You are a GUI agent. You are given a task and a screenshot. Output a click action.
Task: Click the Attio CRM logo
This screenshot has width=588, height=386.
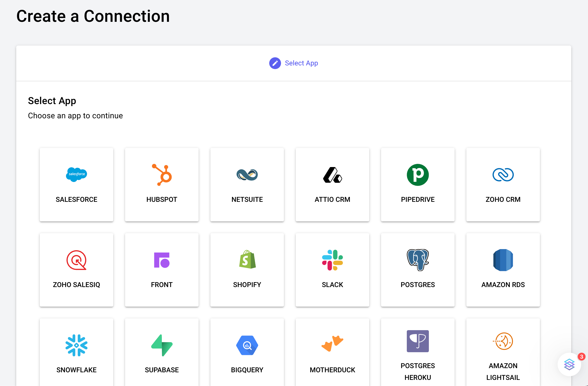[x=332, y=175]
